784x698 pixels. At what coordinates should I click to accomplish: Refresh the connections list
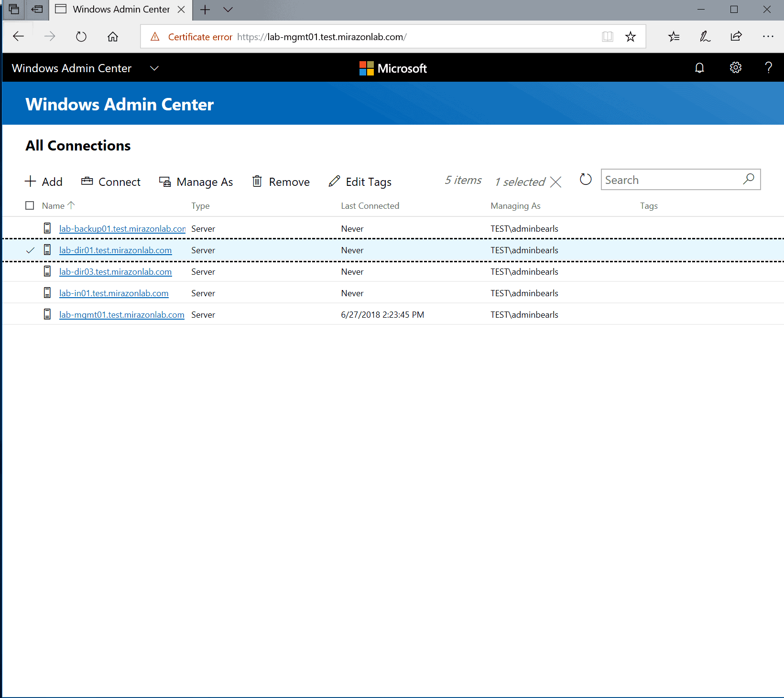tap(586, 180)
